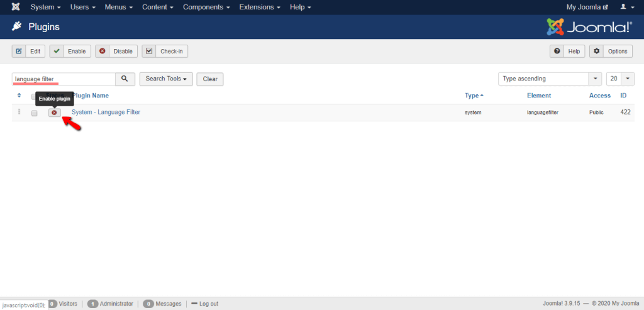Viewport: 644px width, 310px height.
Task: Open the user account icon menu
Action: (x=626, y=7)
